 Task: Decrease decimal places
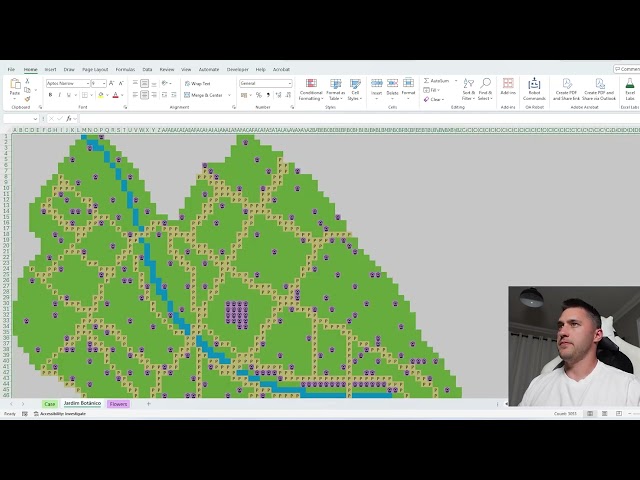(x=288, y=95)
